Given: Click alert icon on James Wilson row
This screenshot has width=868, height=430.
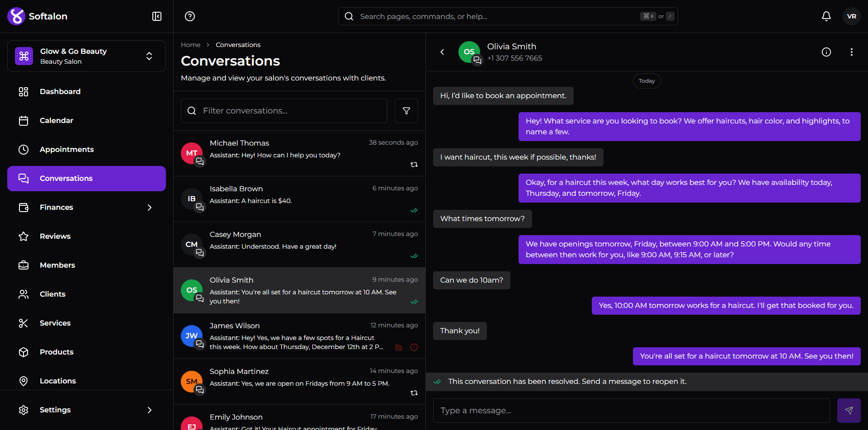Looking at the screenshot, I should (414, 347).
